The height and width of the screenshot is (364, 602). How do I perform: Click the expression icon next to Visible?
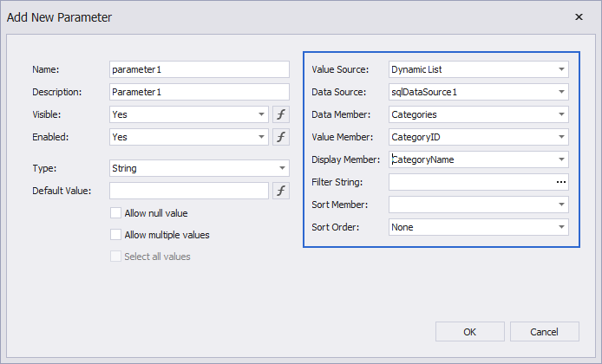281,114
